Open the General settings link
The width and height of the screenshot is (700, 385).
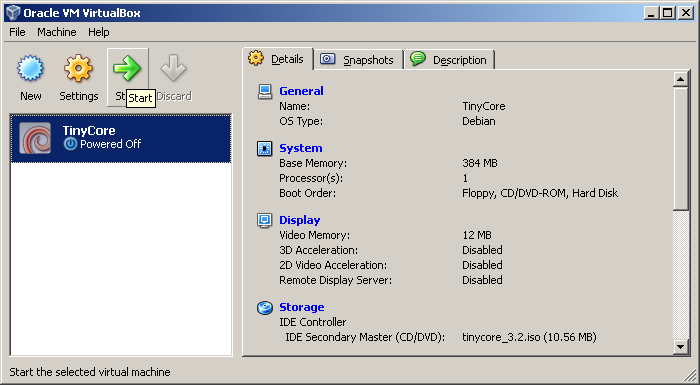[x=301, y=91]
